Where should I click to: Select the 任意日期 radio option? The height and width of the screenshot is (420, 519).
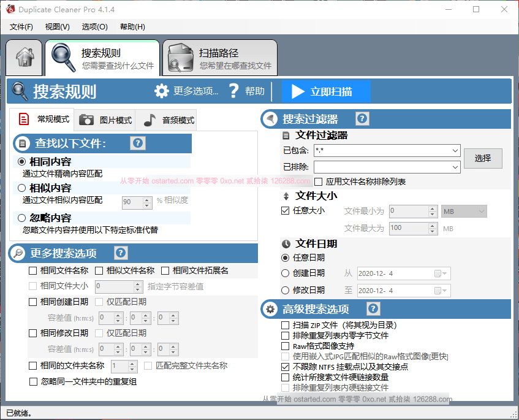tap(286, 258)
